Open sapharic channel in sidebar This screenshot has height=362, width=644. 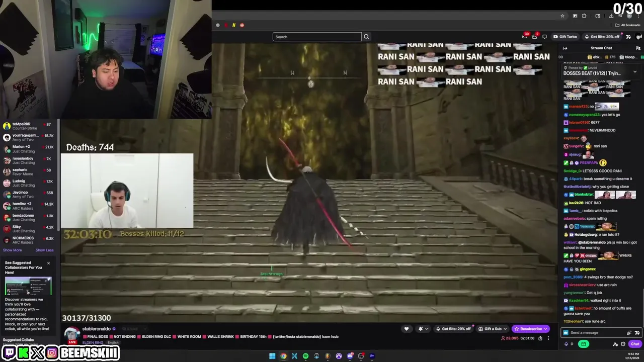28,172
